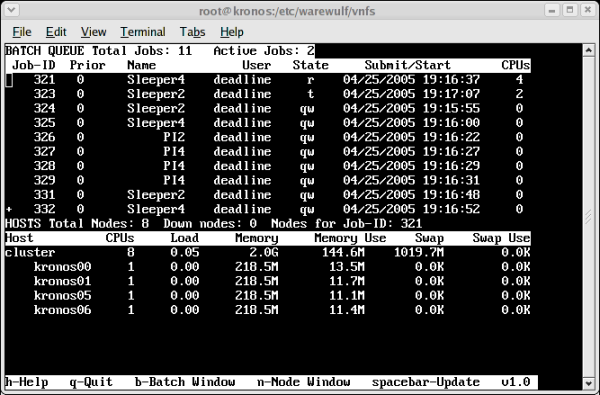This screenshot has width=600, height=395.
Task: Minimize the terminal window
Action: click(x=551, y=10)
